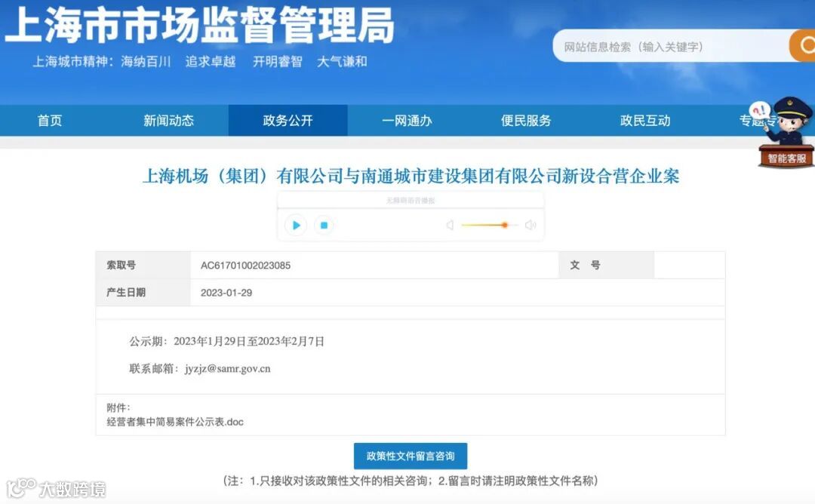Click the 上海市市场监督管理局 site title
Image resolution: width=815 pixels, height=504 pixels.
(199, 25)
